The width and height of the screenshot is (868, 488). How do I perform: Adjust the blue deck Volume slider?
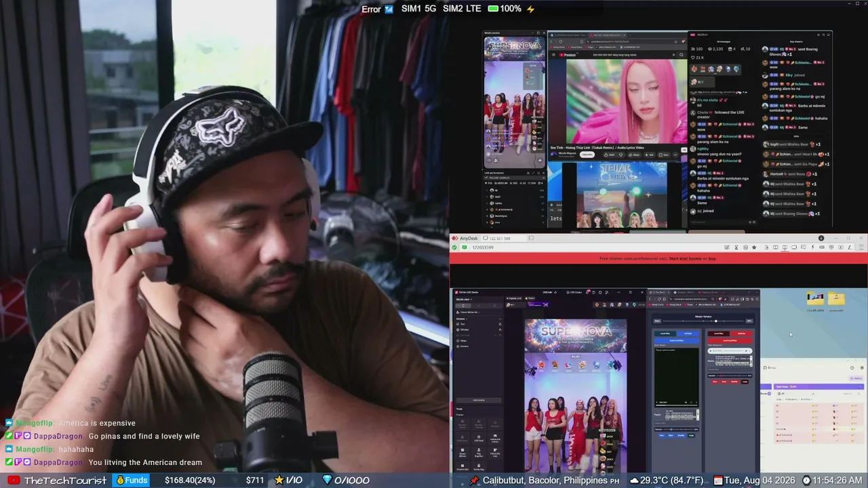click(x=677, y=429)
